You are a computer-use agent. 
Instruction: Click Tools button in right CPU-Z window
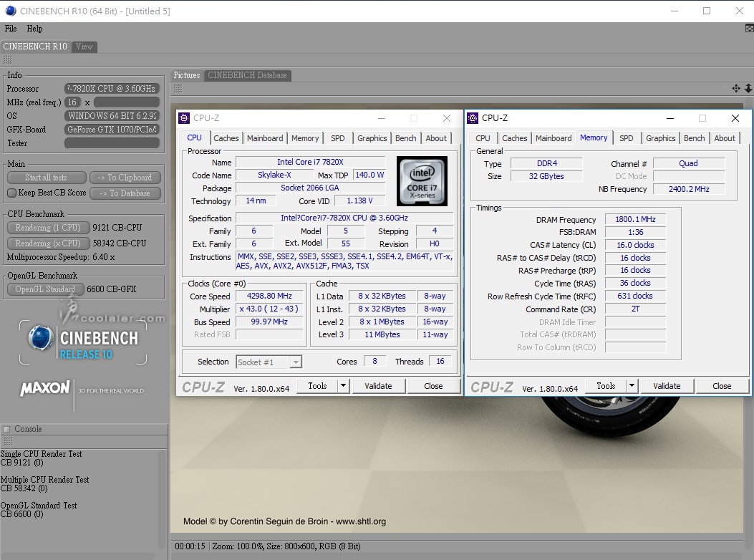606,386
